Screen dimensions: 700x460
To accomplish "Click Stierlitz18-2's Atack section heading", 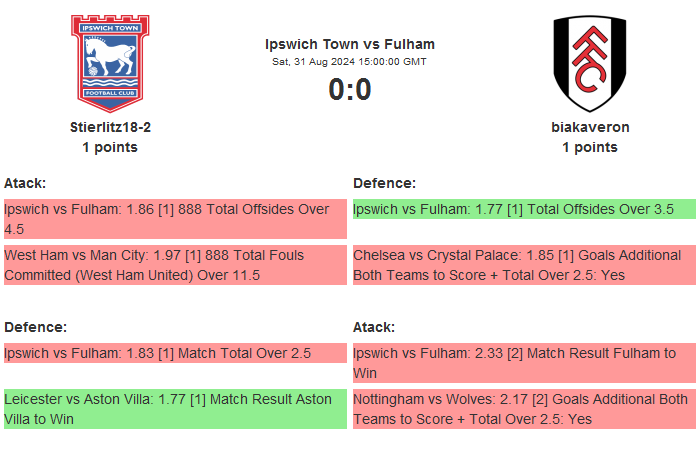I will tap(25, 183).
